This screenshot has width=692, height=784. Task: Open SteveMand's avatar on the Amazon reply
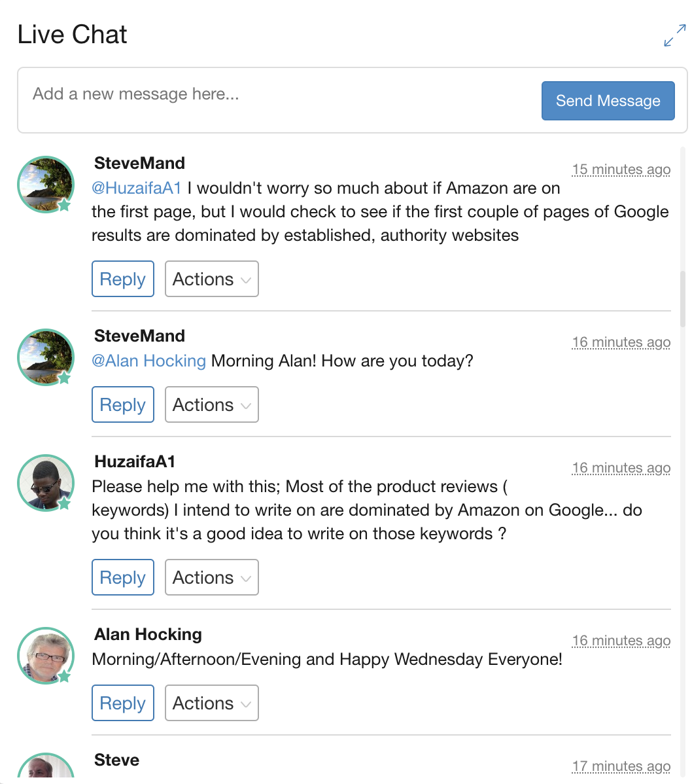46,185
